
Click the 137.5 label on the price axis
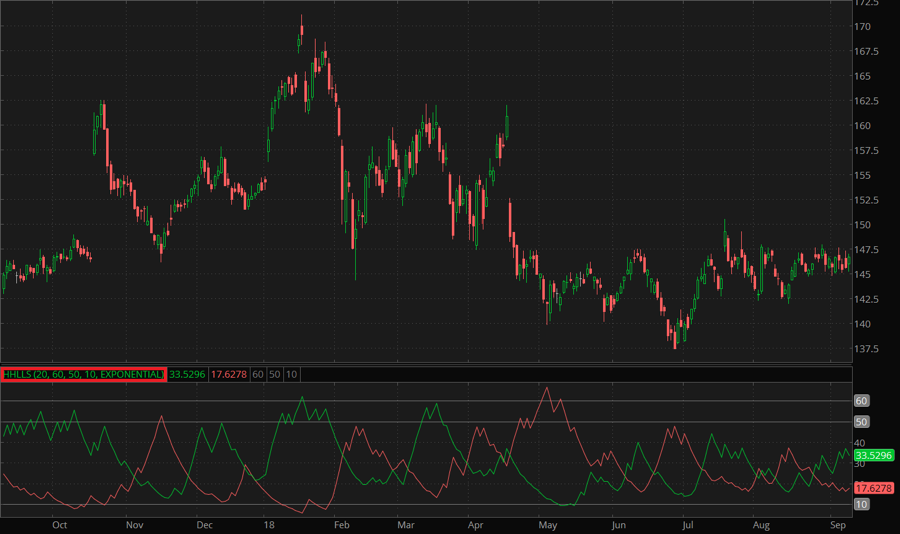(x=866, y=349)
